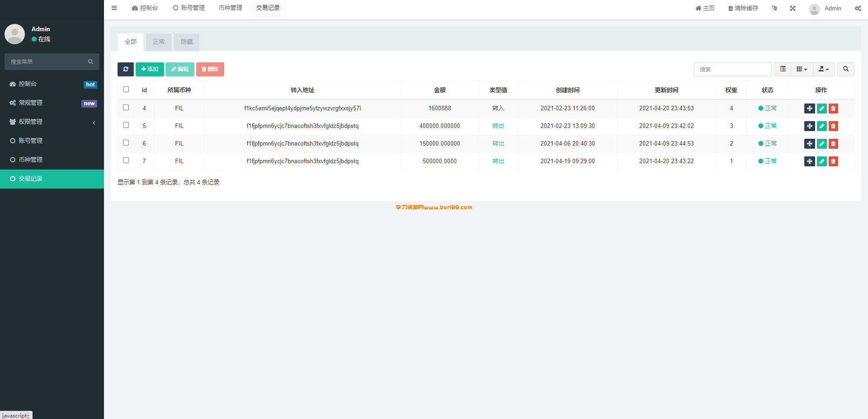Click the red delete icon for row id 4
Viewport: 868px width, 419px height.
tap(833, 108)
